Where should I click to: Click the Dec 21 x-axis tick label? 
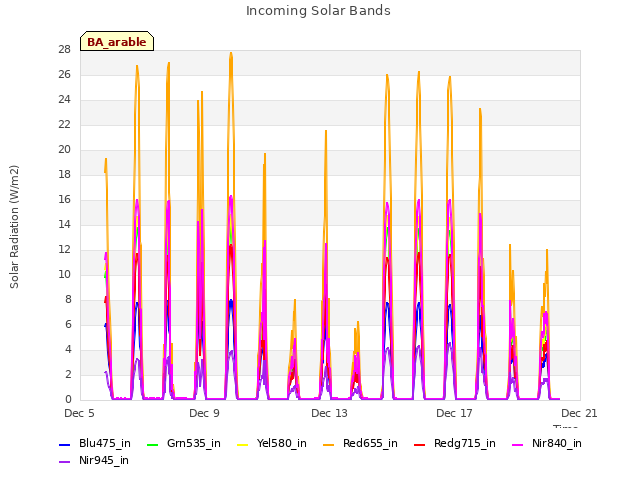point(579,413)
